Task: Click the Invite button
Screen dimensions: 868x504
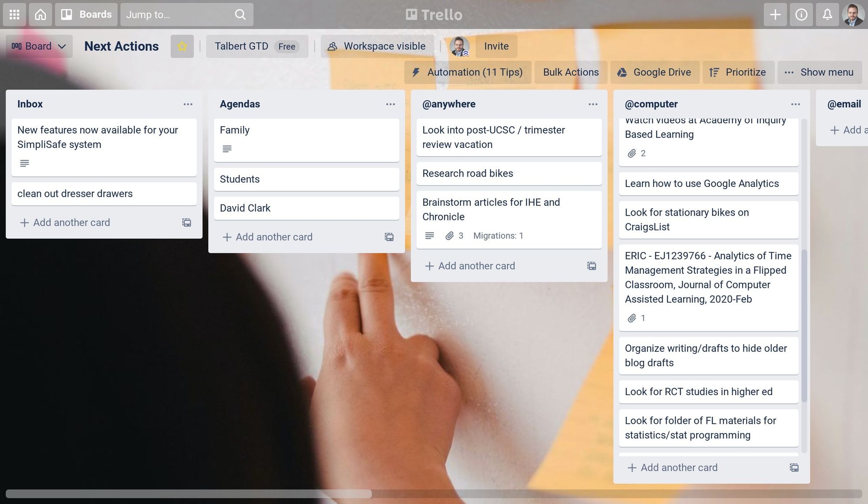Action: coord(496,46)
